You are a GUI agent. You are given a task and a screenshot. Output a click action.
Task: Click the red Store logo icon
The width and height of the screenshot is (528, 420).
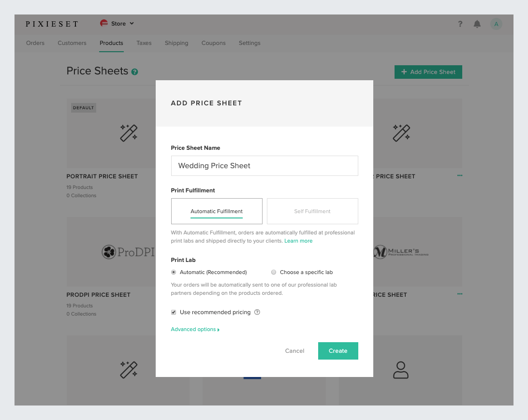point(103,23)
